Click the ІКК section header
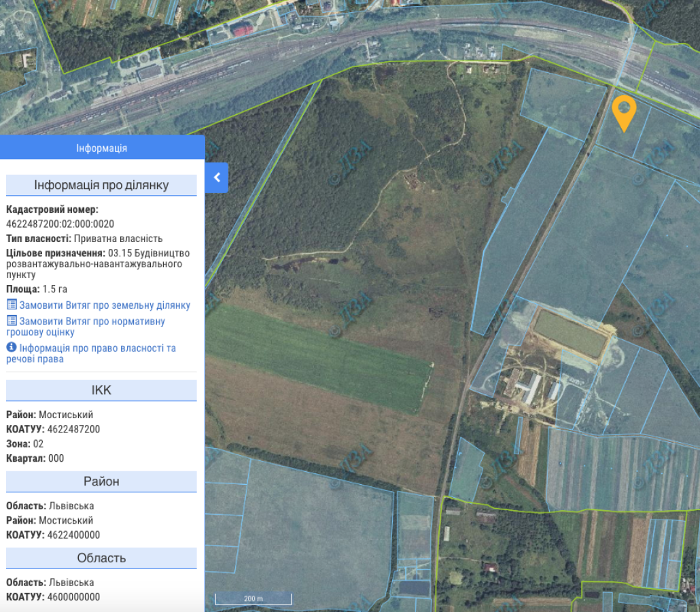This screenshot has width=700, height=612. [101, 391]
